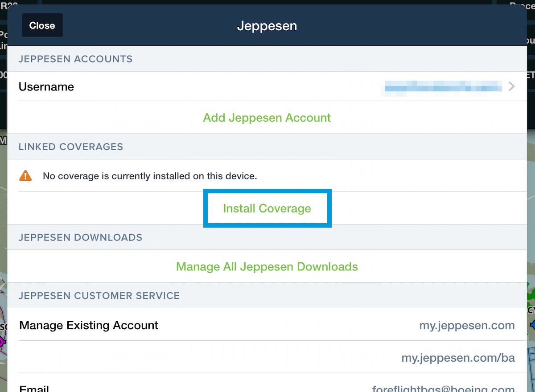Open the my.jeppesen.com link
Image resolution: width=535 pixels, height=392 pixels.
point(467,326)
